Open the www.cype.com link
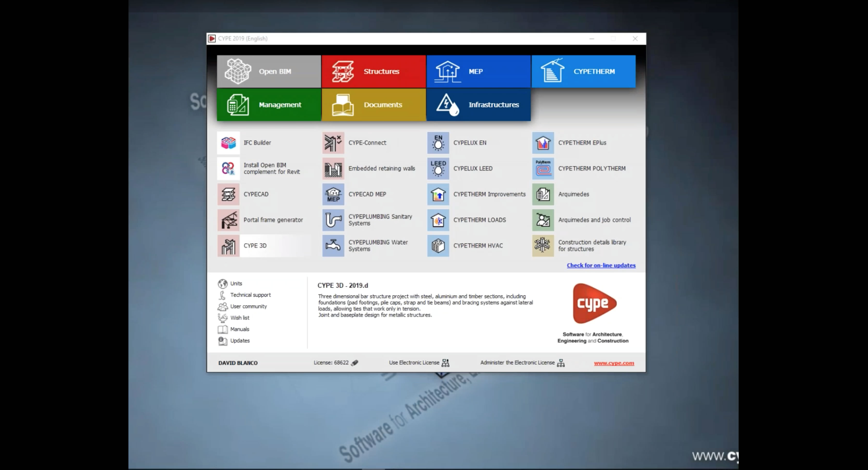868x470 pixels. click(x=614, y=363)
